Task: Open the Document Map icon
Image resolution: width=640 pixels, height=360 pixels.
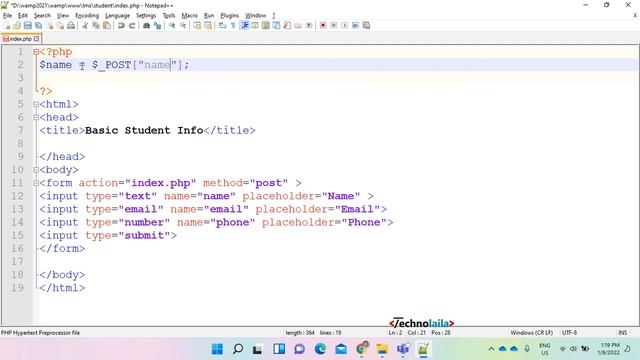Action: (x=266, y=25)
